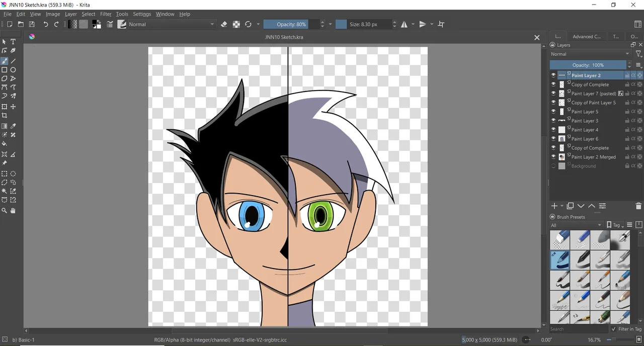The image size is (644, 346).
Task: Select the Copy of Paint Layer 5 layer
Action: (x=593, y=103)
